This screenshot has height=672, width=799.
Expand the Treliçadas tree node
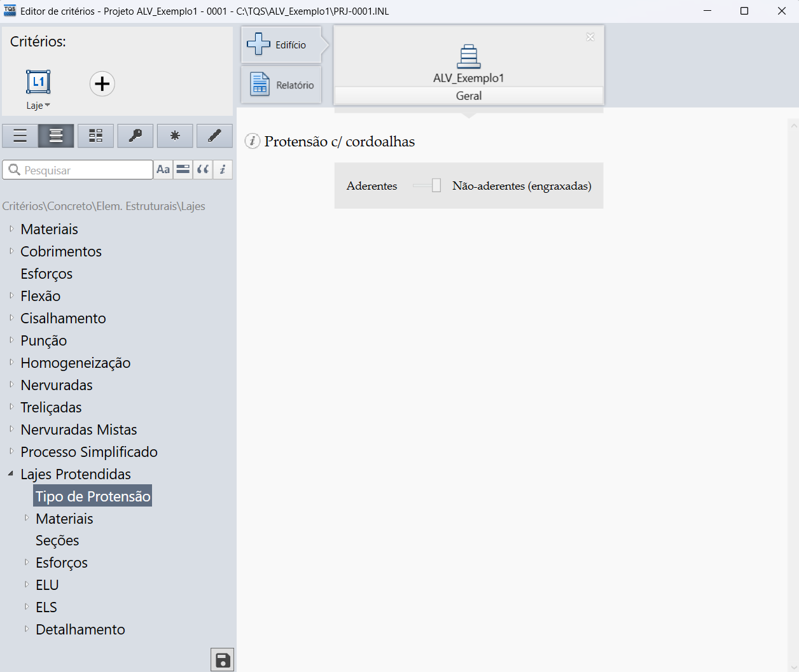(11, 407)
